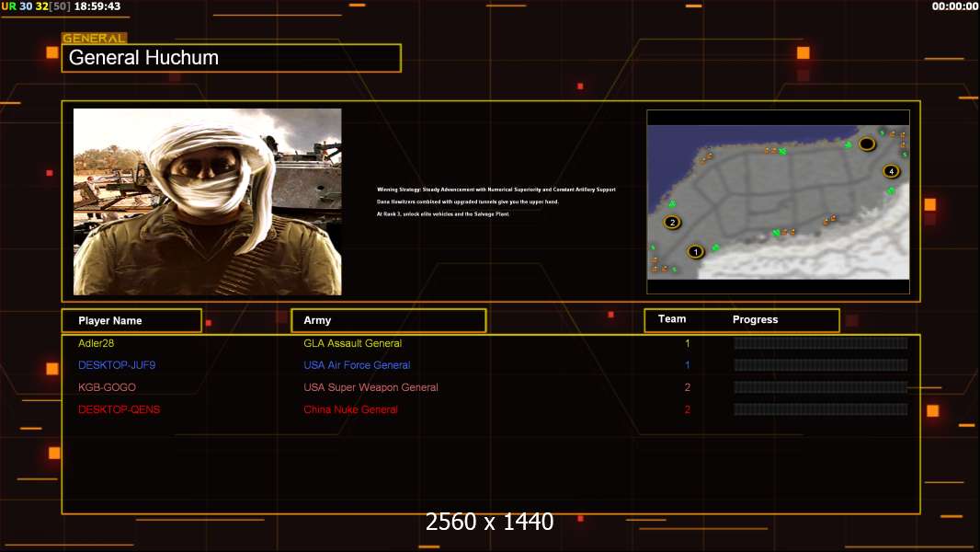Select player DESKTOP-JUF9 in the list
The height and width of the screenshot is (552, 980).
pyautogui.click(x=117, y=365)
